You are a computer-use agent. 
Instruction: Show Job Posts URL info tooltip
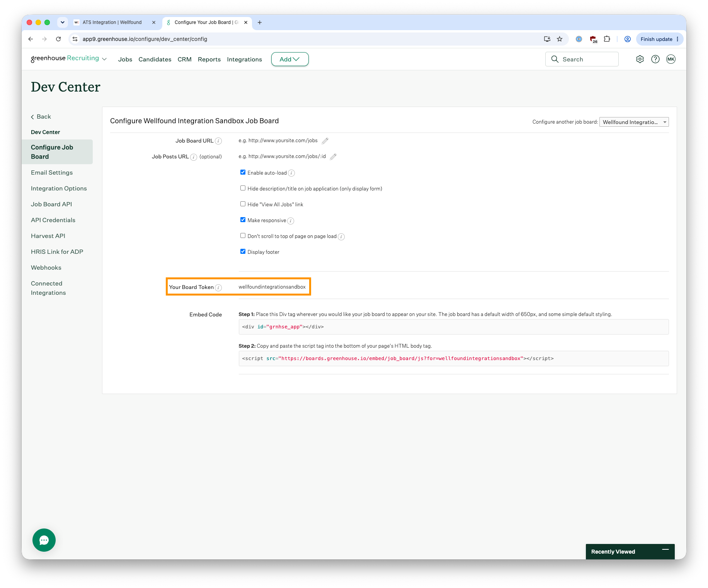[x=194, y=157]
